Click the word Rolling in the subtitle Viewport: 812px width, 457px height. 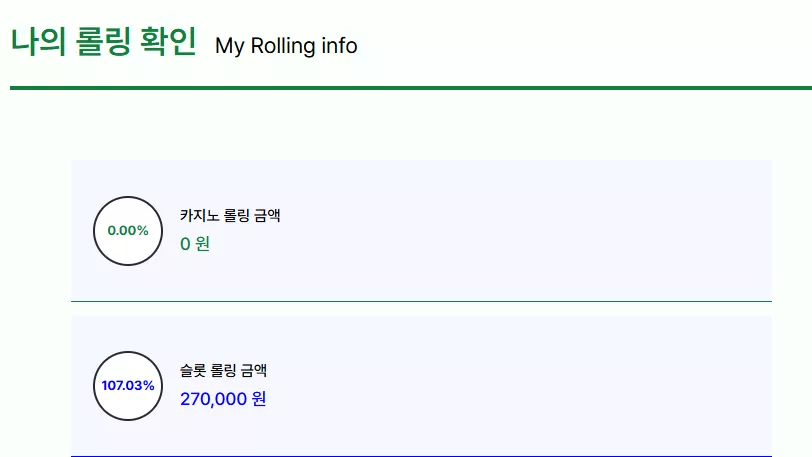(x=283, y=46)
